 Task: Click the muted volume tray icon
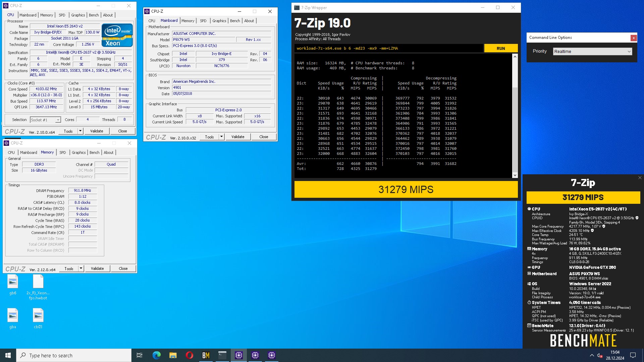[600, 355]
